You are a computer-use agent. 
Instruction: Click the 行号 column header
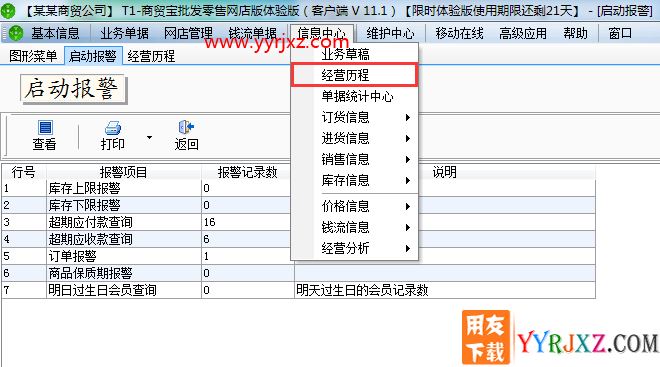pos(24,172)
